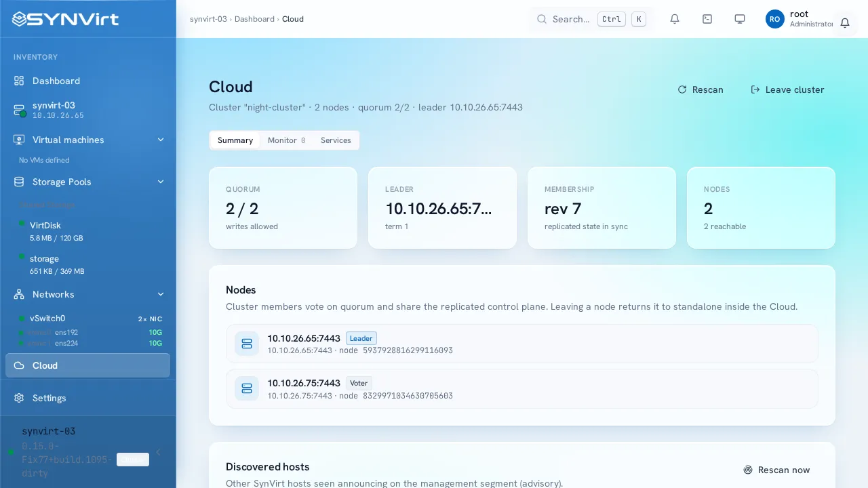This screenshot has width=868, height=488.
Task: Switch to the Monitor tab
Action: tap(286, 140)
